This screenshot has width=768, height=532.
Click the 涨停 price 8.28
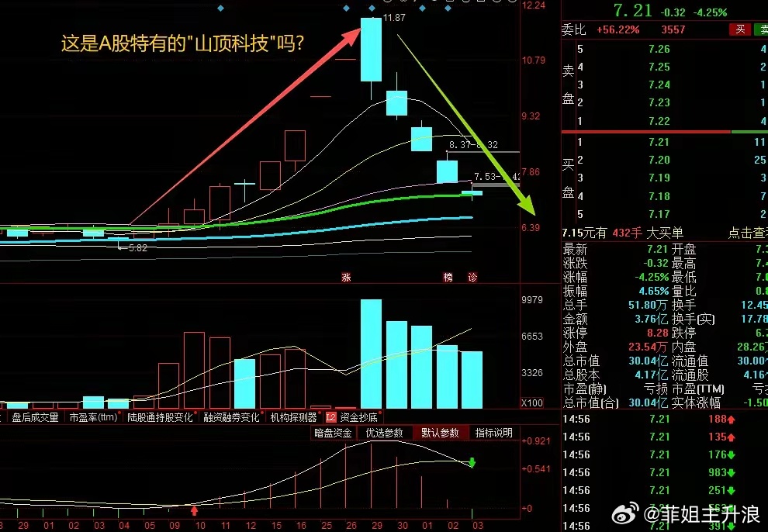[657, 333]
